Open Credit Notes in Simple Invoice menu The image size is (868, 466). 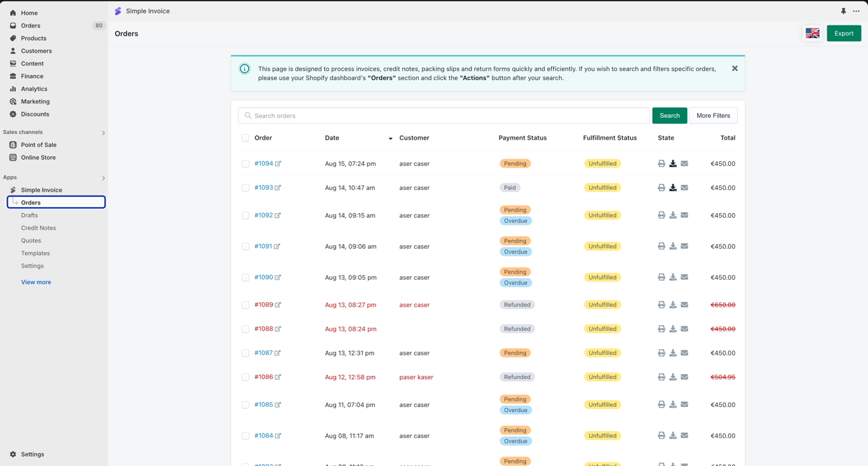pos(38,228)
